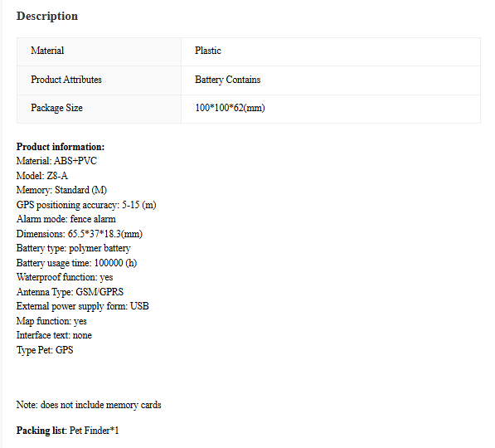The image size is (495, 448).
Task: Click the Alarm mode: fence alarm line
Action: (66, 219)
